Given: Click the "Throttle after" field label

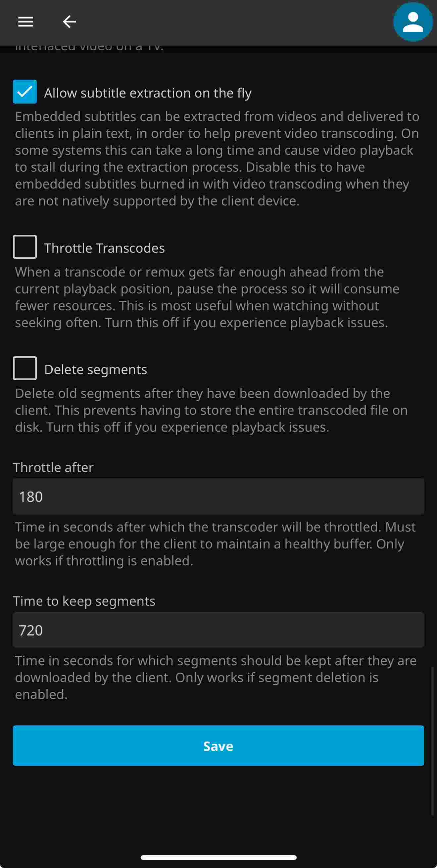Looking at the screenshot, I should pyautogui.click(x=53, y=467).
